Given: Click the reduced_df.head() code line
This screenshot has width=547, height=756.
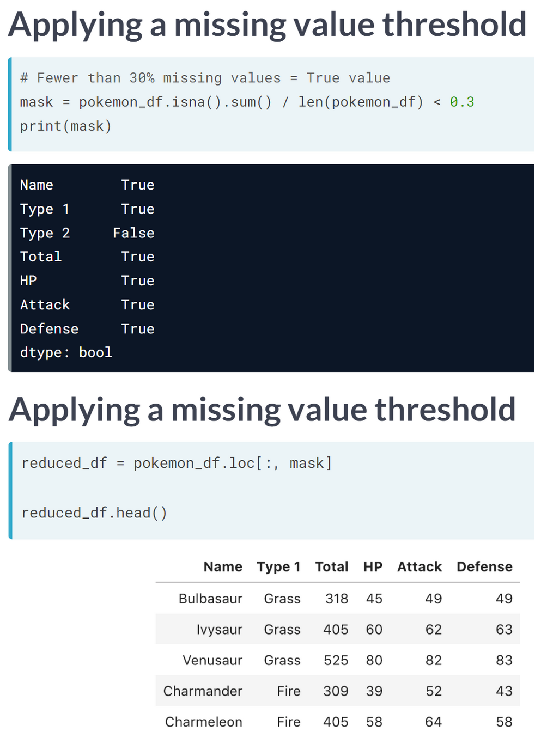Looking at the screenshot, I should 94,513.
